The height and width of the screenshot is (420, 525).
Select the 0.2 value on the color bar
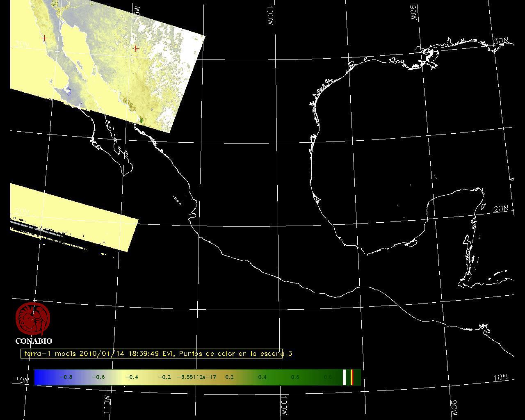click(229, 377)
